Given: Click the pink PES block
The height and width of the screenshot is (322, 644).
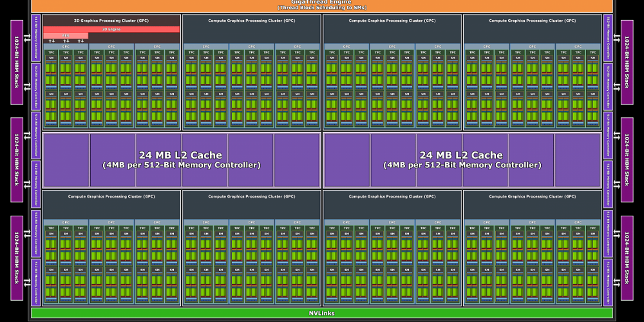Looking at the screenshot, I should pyautogui.click(x=66, y=35).
